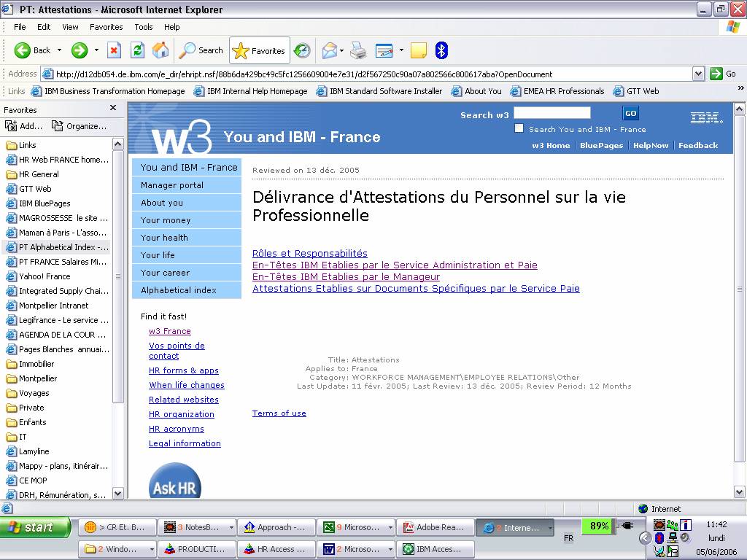Image resolution: width=747 pixels, height=560 pixels.
Task: Expand the Links bar chevron
Action: click(740, 88)
